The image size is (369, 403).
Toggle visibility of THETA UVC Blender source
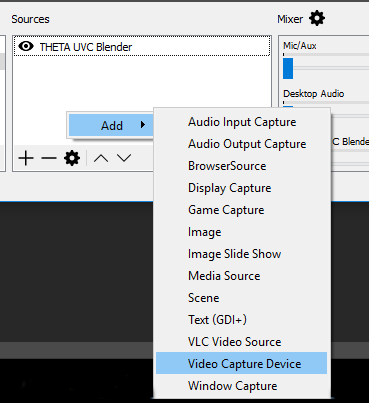[26, 46]
